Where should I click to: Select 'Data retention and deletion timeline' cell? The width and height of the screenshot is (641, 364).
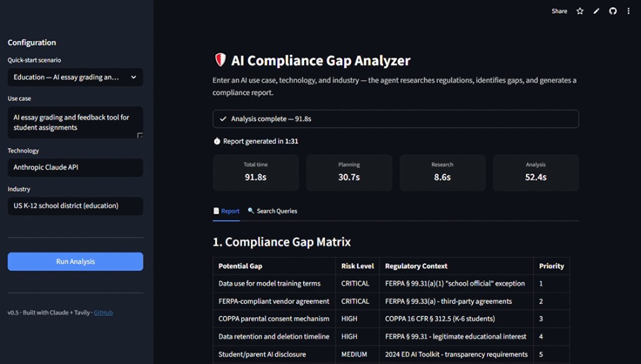click(274, 336)
